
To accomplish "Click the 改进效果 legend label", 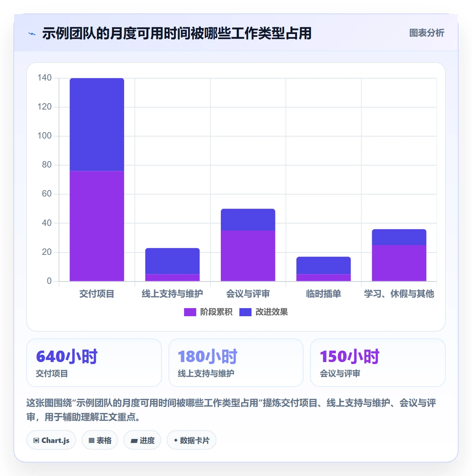I will pos(271,312).
